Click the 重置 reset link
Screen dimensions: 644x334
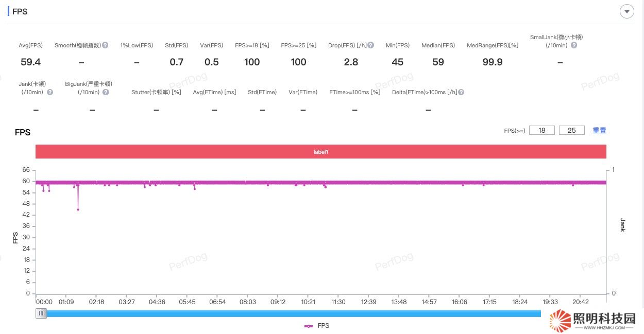(599, 131)
